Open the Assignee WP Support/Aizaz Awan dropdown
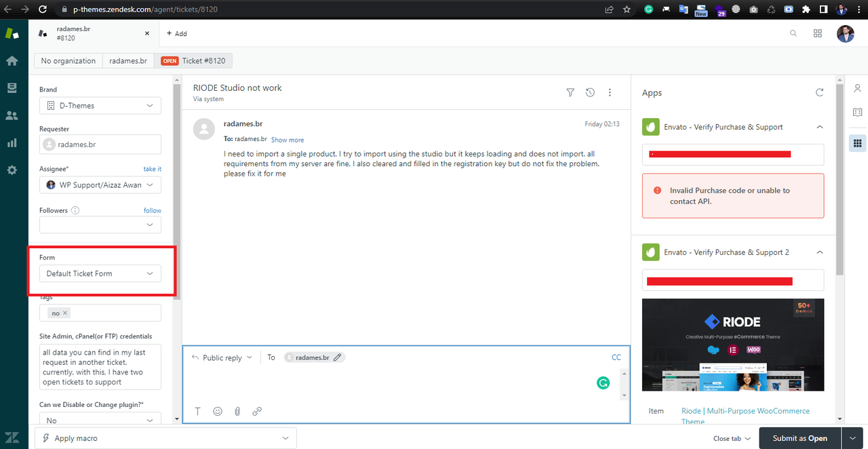This screenshot has width=868, height=449. (x=100, y=184)
